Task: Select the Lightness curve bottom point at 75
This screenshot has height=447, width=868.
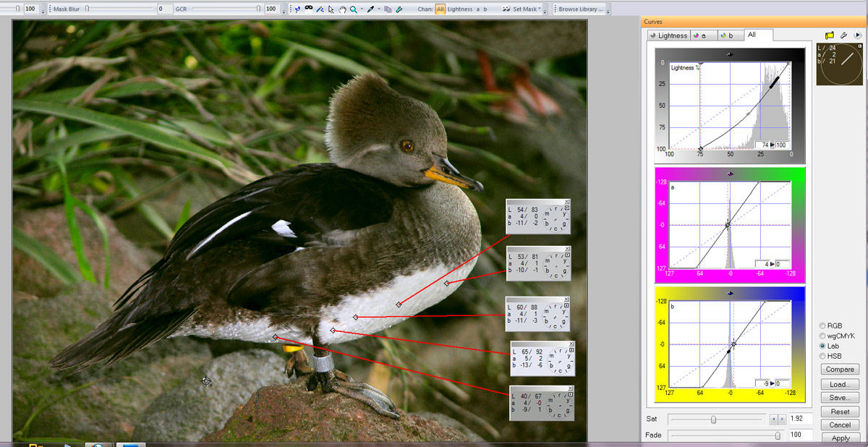Action: pyautogui.click(x=700, y=148)
